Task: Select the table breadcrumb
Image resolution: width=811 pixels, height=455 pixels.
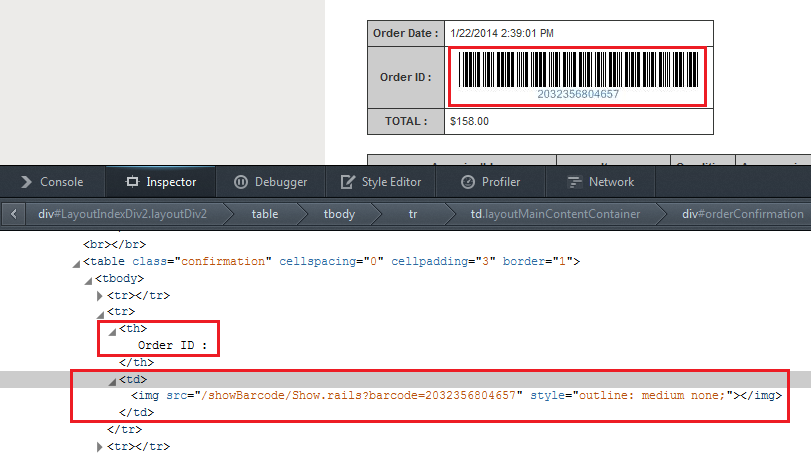Action: [265, 214]
